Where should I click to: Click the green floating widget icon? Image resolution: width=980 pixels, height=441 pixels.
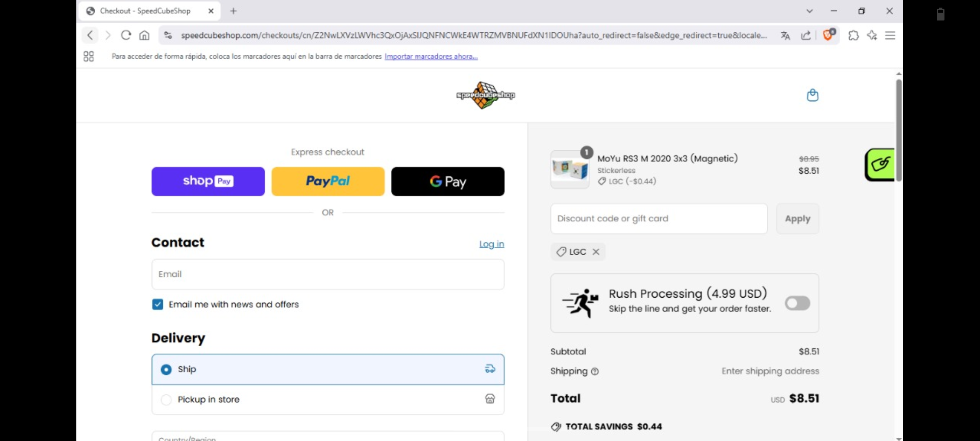click(880, 165)
